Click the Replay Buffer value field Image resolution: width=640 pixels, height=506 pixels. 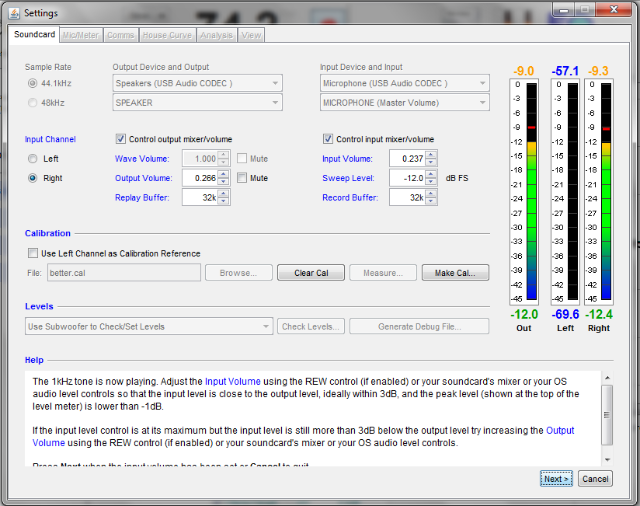point(200,198)
